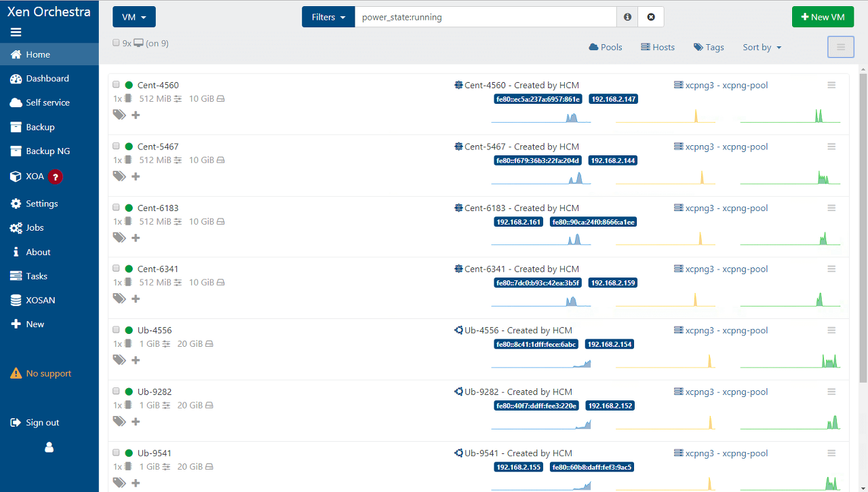Click the Cent-4560 blue CPU usage sparkline
Screen dimensions: 868x492
coord(541,116)
